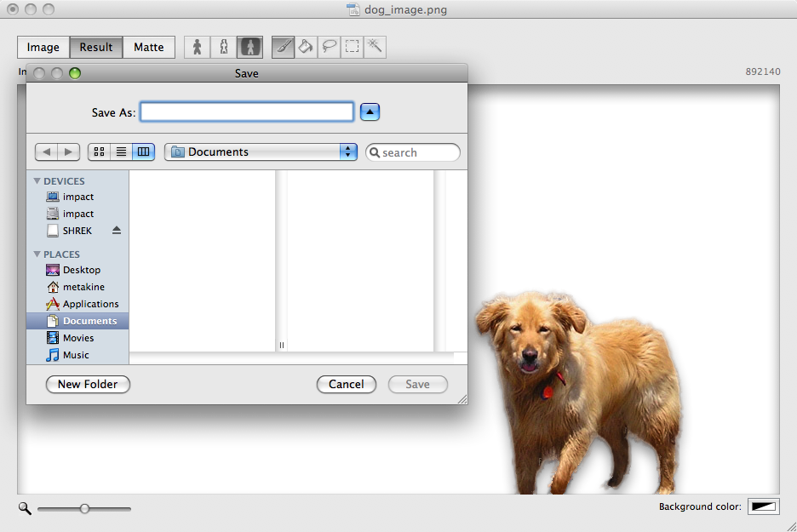Open the Documents location dropdown
This screenshot has width=797, height=532.
click(261, 152)
